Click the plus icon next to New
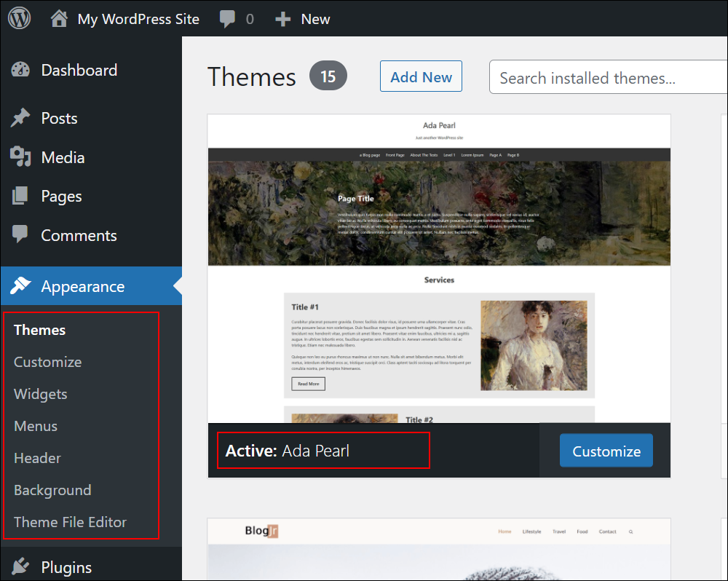Viewport: 728px width, 581px height. [x=282, y=19]
